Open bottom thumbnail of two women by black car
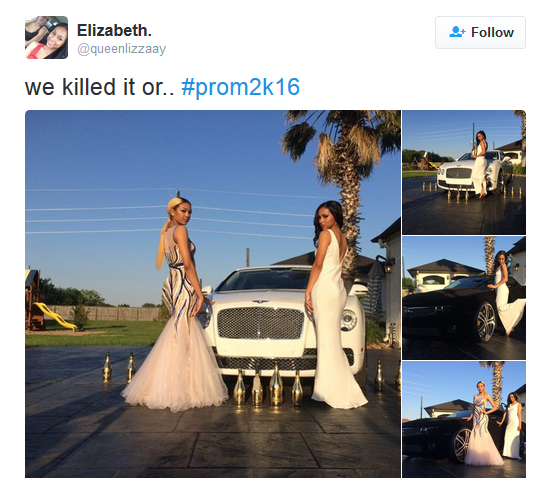 click(464, 419)
